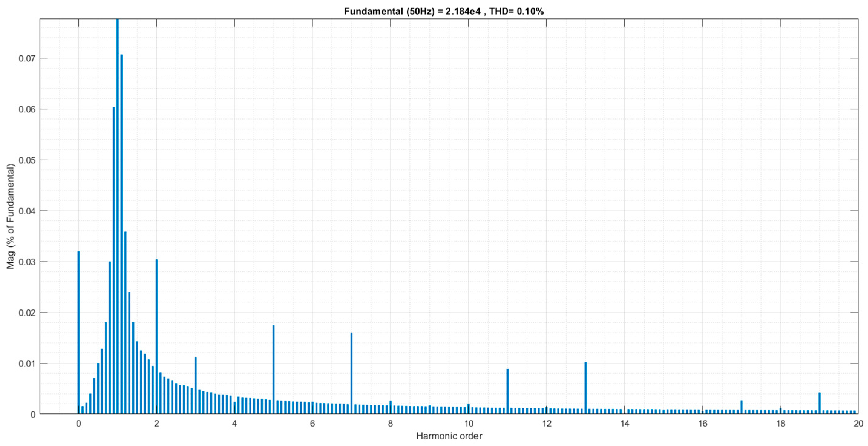This screenshot has width=868, height=446.
Task: Click the Mag (% of Fundamental) axis label
Action: [x=11, y=216]
